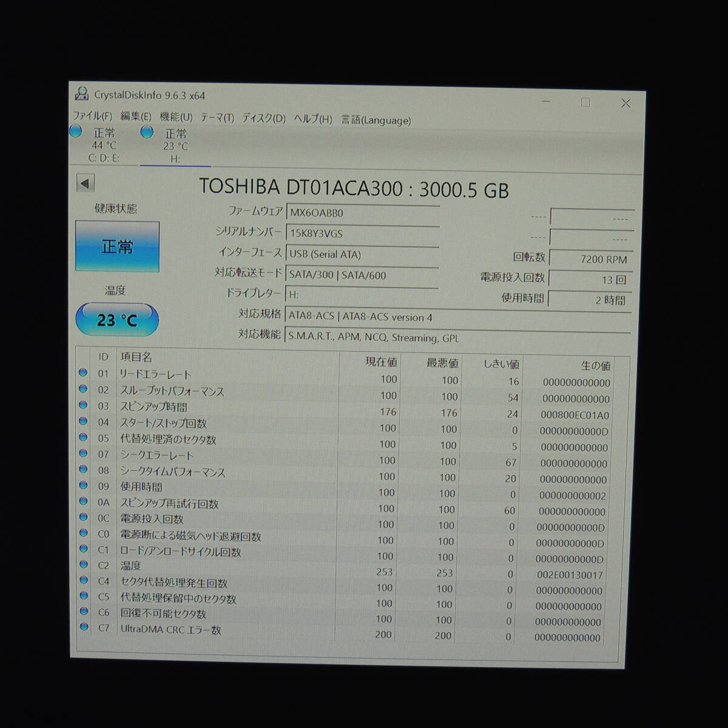Click the serial number field 15K8Y3VGS

tap(363, 234)
